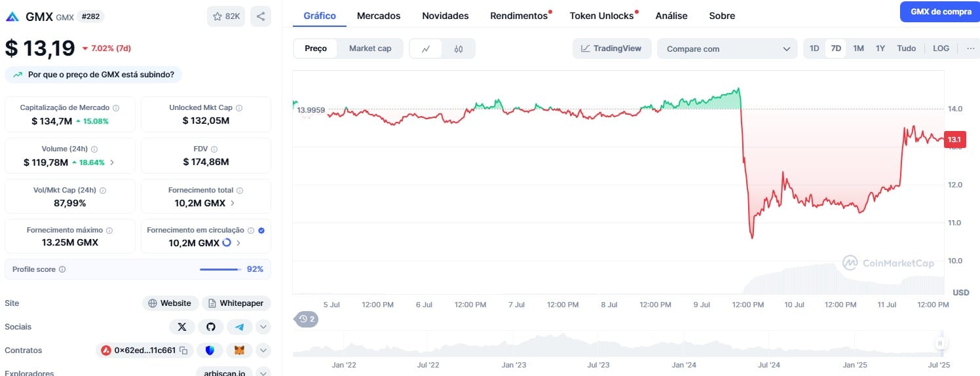Click info icon beside Fornecimento máximo

109,231
